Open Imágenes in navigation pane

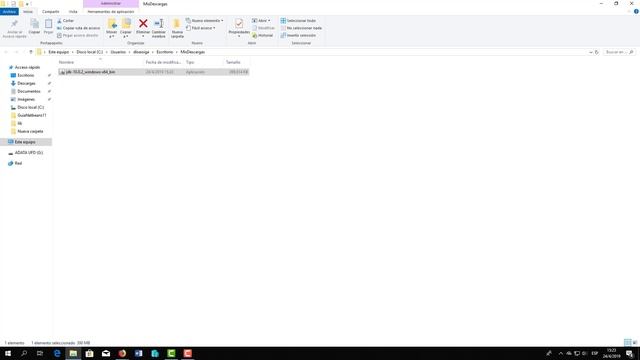tap(26, 99)
